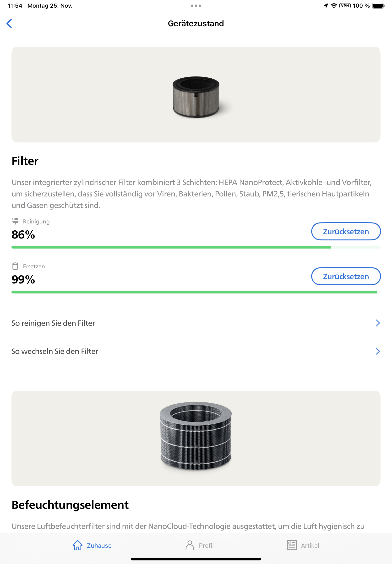Image resolution: width=392 pixels, height=564 pixels.
Task: Reset the Reinigung filter cleaning counter
Action: pyautogui.click(x=346, y=232)
